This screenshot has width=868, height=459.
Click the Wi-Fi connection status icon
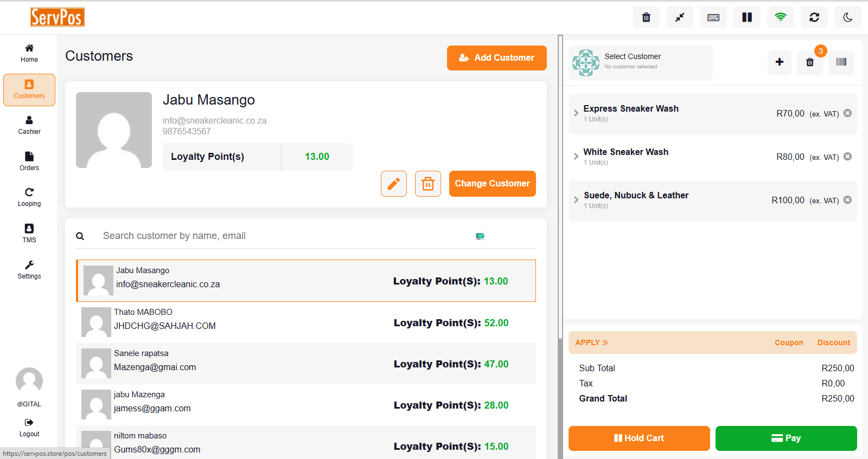click(x=781, y=17)
